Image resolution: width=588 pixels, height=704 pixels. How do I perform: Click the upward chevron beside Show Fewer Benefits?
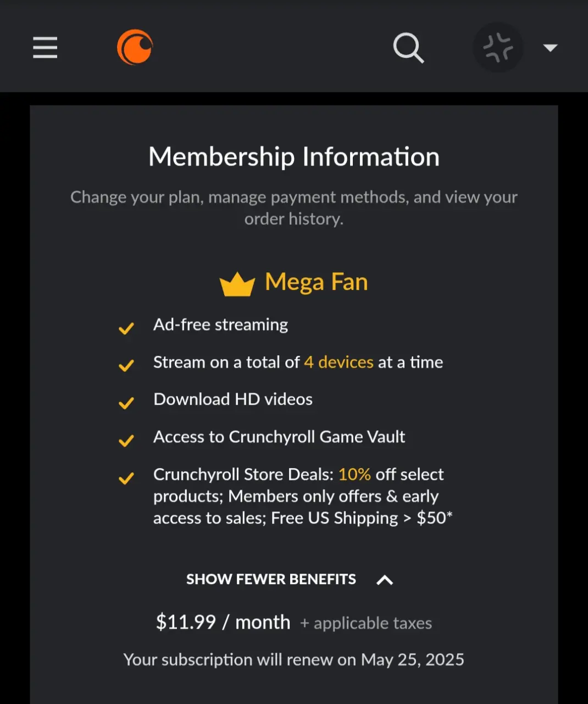[x=385, y=580]
